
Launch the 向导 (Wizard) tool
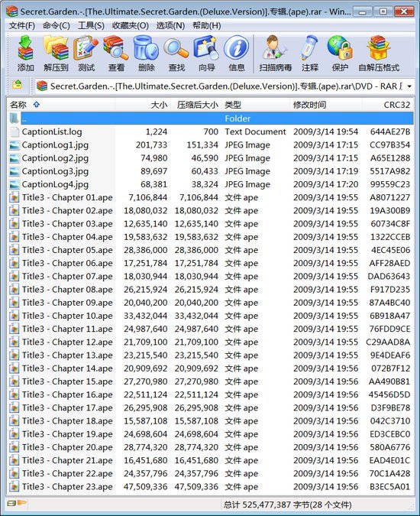tap(207, 54)
